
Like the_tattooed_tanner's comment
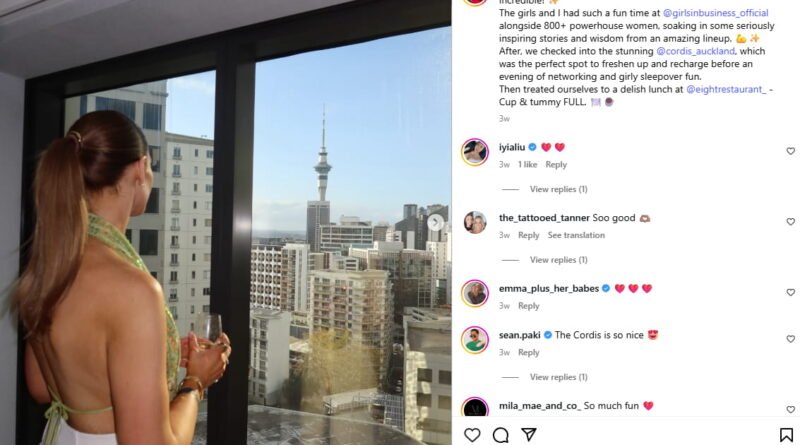tap(790, 221)
